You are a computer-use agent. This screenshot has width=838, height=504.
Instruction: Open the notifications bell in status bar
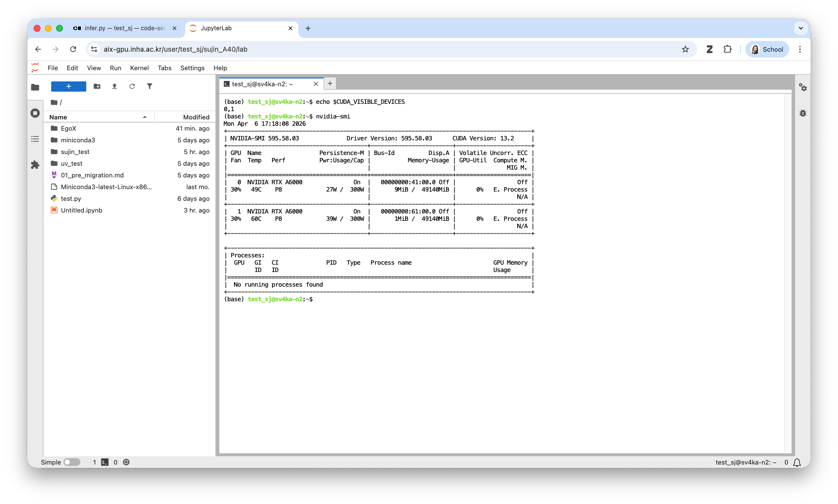click(797, 463)
